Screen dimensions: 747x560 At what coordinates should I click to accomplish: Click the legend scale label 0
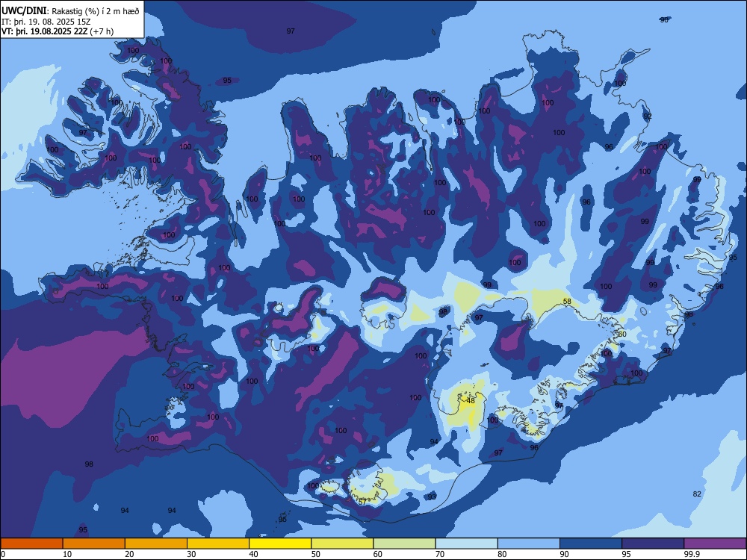tap(3, 554)
